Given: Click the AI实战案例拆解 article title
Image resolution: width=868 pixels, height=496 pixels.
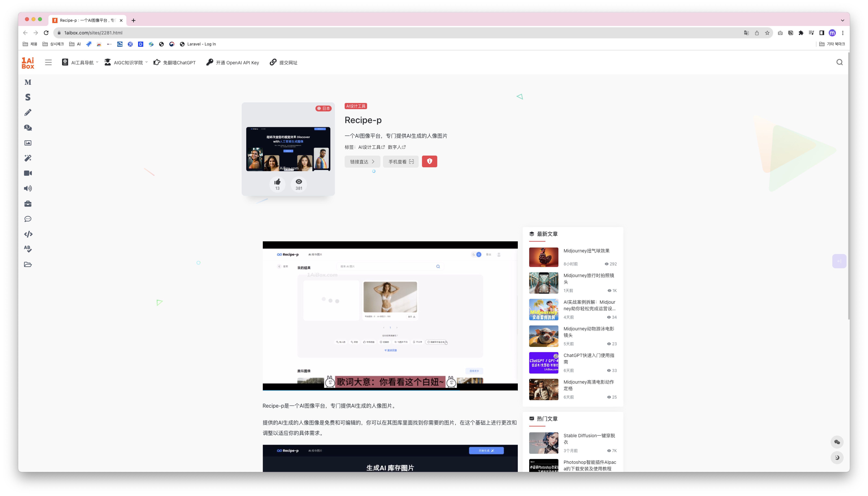Looking at the screenshot, I should coord(589,305).
